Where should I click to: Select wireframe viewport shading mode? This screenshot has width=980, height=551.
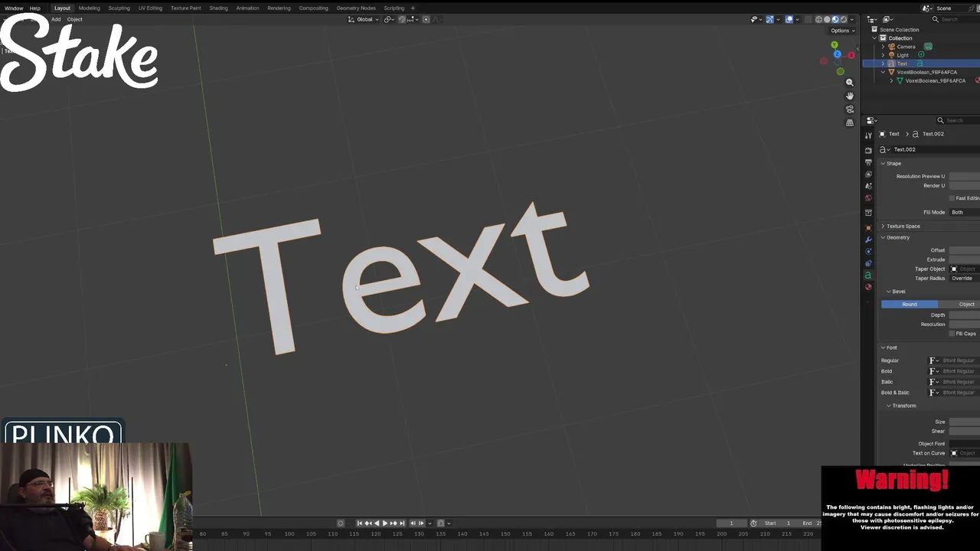[x=818, y=19]
